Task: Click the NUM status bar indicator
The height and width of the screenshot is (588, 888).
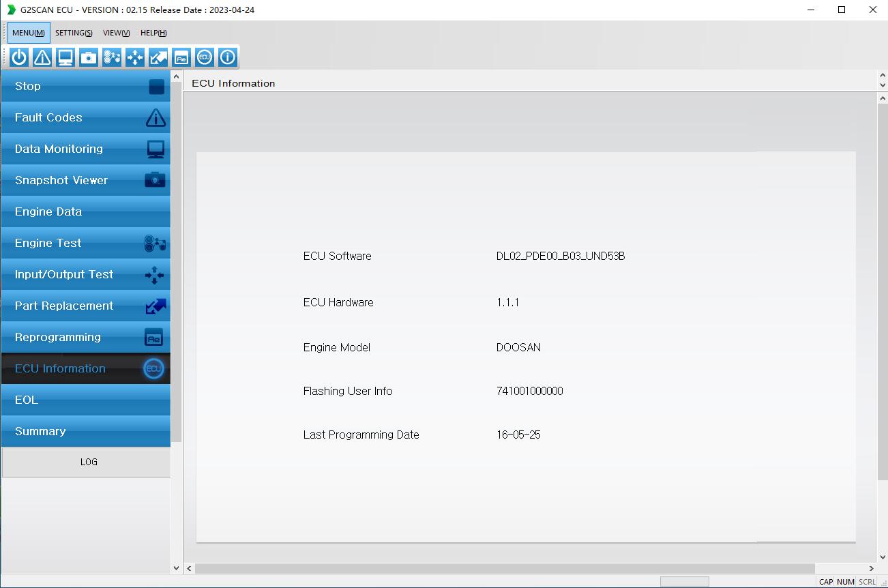Action: [846, 582]
